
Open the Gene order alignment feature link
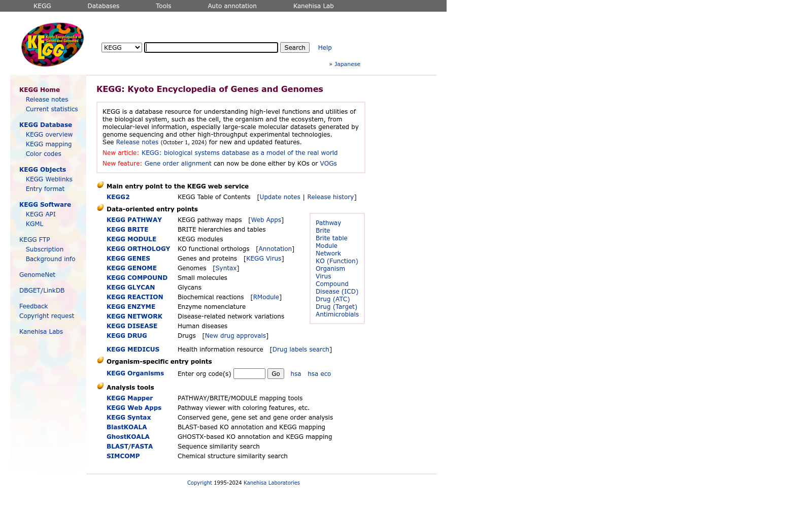tap(178, 164)
